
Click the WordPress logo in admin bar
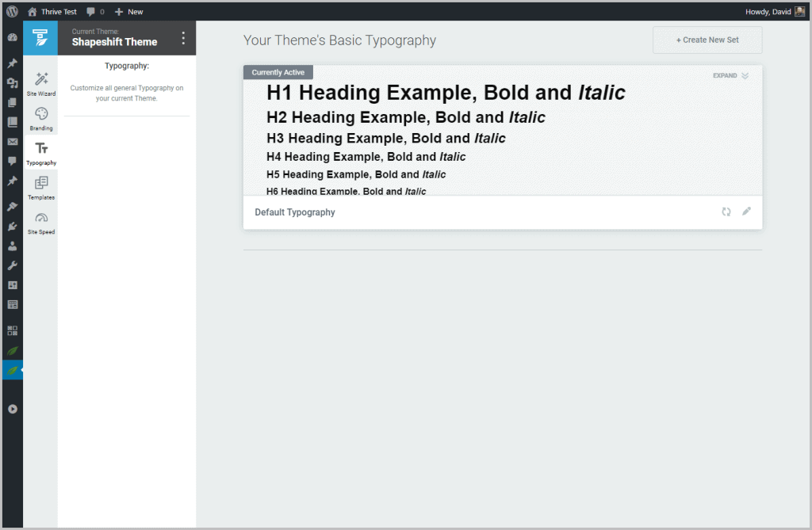pos(13,12)
